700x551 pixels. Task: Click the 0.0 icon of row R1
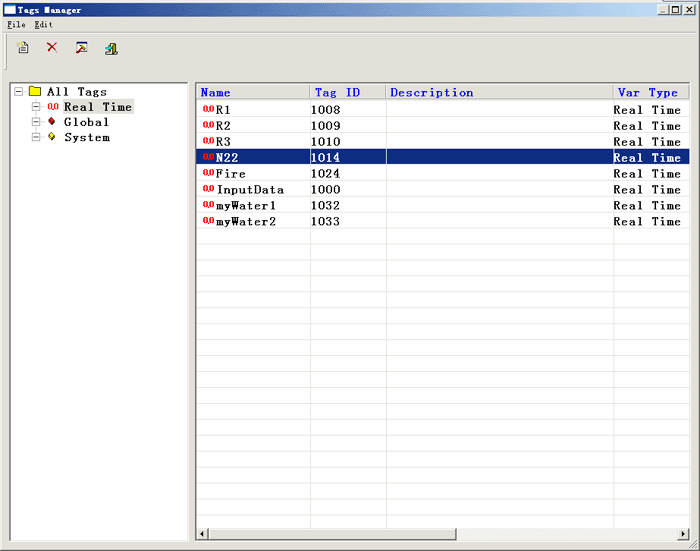pyautogui.click(x=208, y=109)
